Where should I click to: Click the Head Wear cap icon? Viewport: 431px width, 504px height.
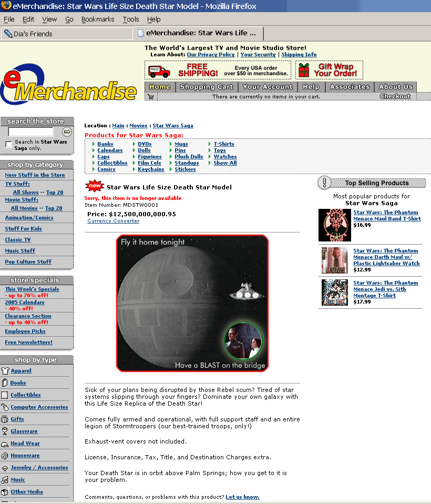[x=5, y=444]
